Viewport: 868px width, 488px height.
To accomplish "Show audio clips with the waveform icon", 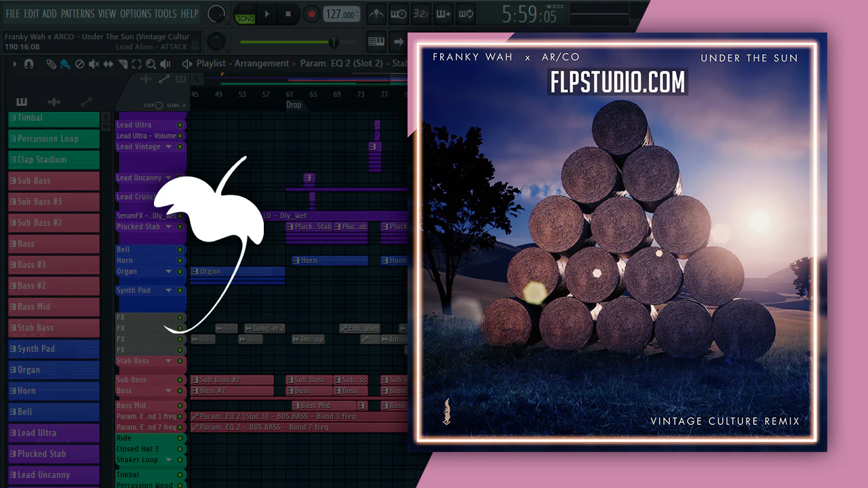I will click(54, 102).
